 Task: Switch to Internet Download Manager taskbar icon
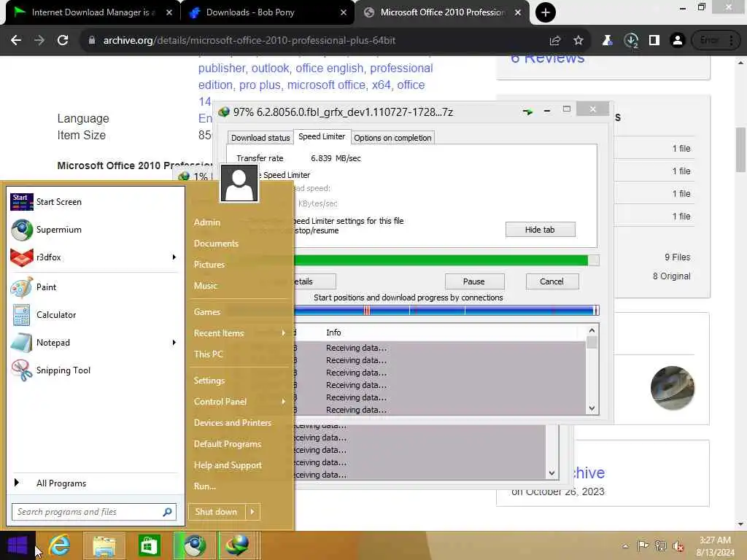coord(239,545)
